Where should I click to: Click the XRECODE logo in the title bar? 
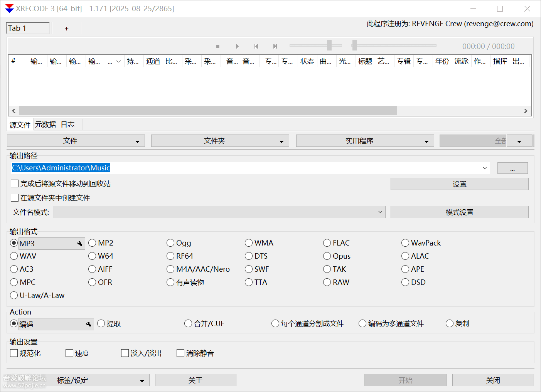click(x=9, y=8)
